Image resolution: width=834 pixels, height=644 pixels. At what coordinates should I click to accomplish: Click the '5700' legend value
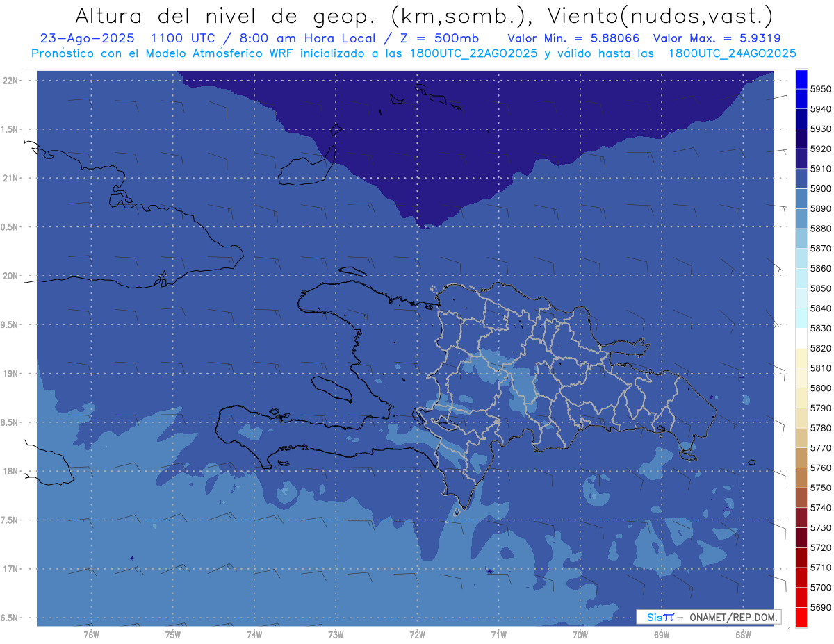(821, 588)
